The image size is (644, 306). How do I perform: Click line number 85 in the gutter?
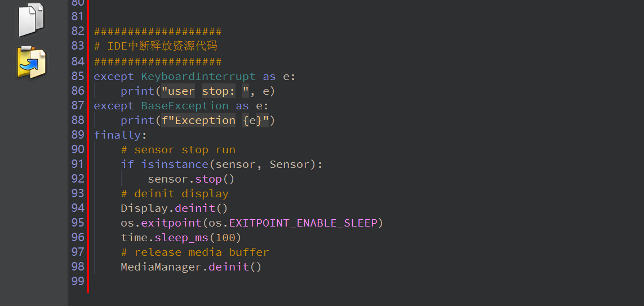click(78, 76)
